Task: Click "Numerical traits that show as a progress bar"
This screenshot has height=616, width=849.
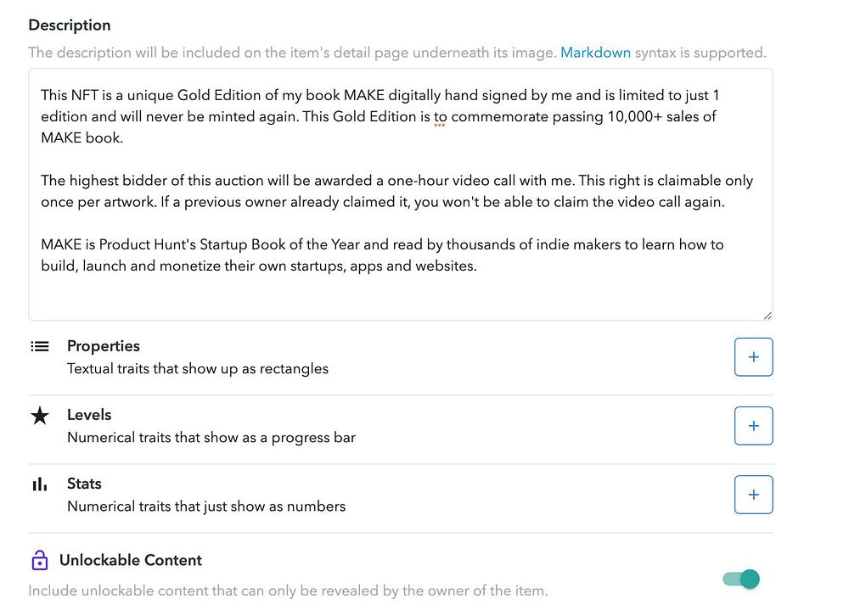Action: tap(211, 438)
